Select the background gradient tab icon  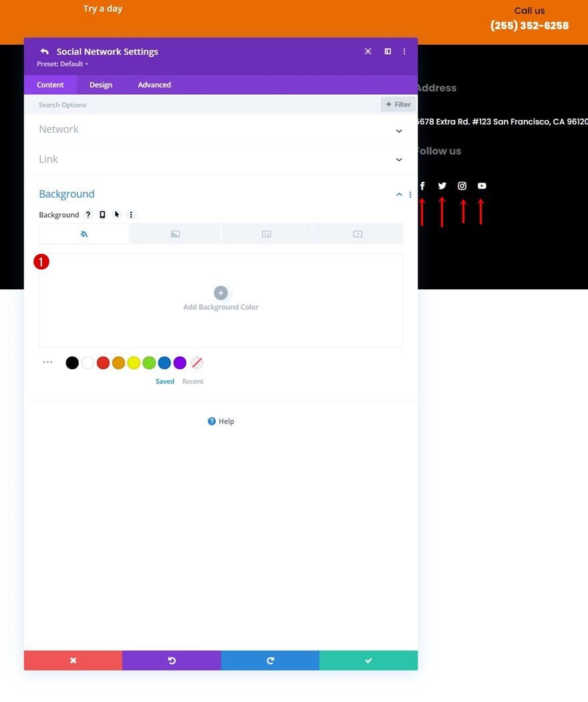tap(175, 234)
